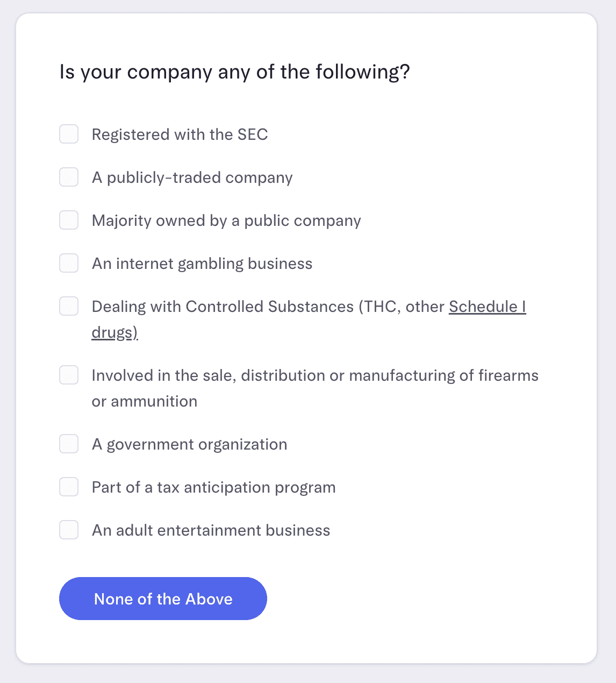Mark the government organization checkbox

point(69,444)
